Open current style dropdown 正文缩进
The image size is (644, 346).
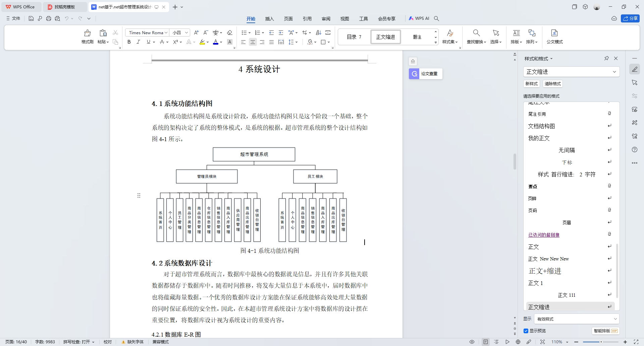click(571, 72)
